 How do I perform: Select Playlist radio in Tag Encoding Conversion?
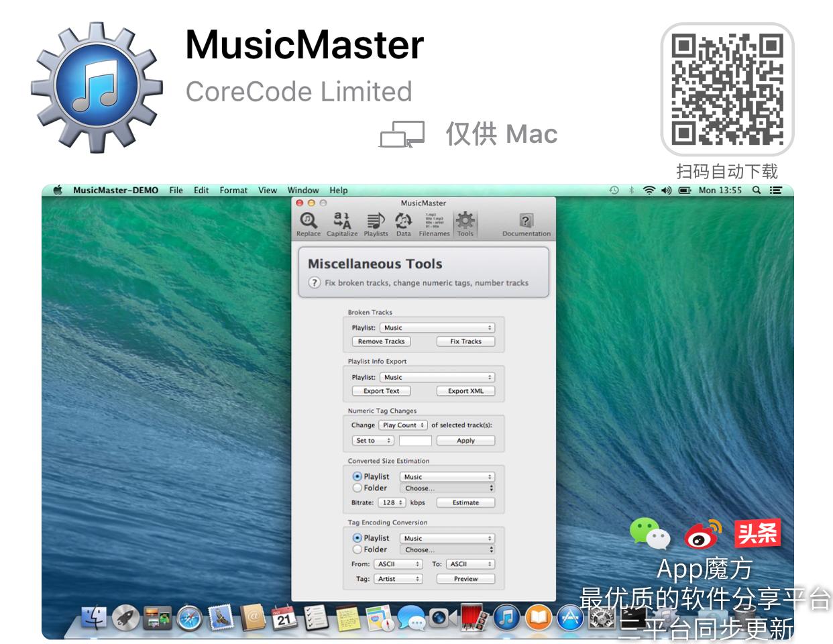pyautogui.click(x=357, y=538)
